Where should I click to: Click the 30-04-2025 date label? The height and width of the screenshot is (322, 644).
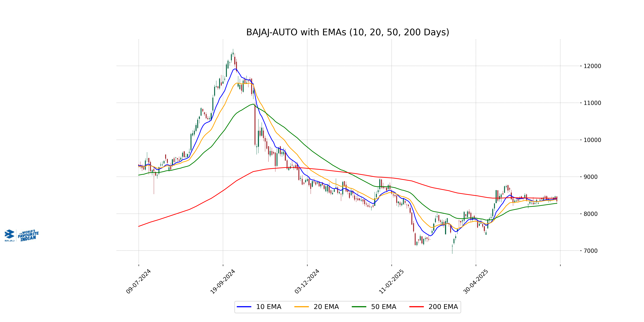[476, 281]
